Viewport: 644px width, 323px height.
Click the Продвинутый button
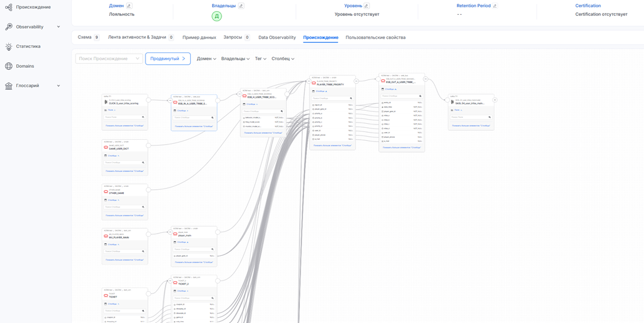[x=168, y=59]
